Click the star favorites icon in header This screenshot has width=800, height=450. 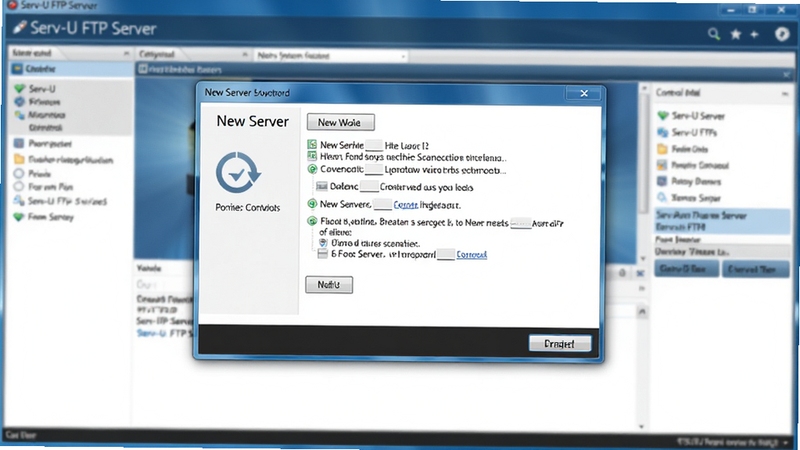736,34
